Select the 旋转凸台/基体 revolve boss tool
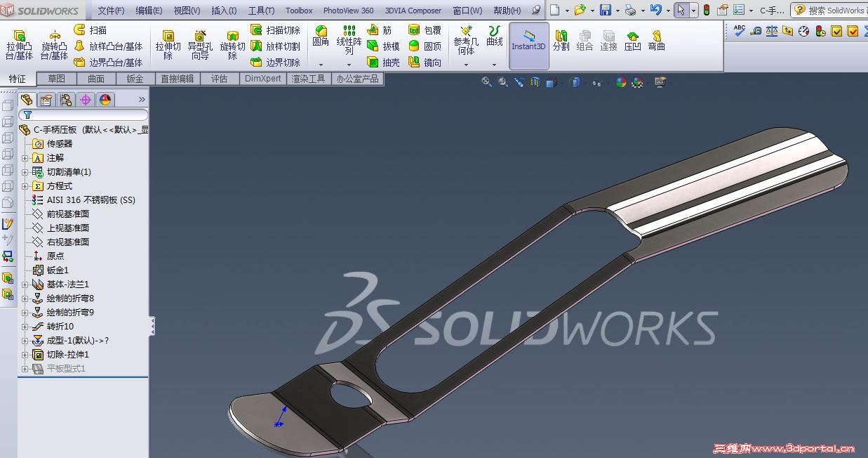 point(54,44)
